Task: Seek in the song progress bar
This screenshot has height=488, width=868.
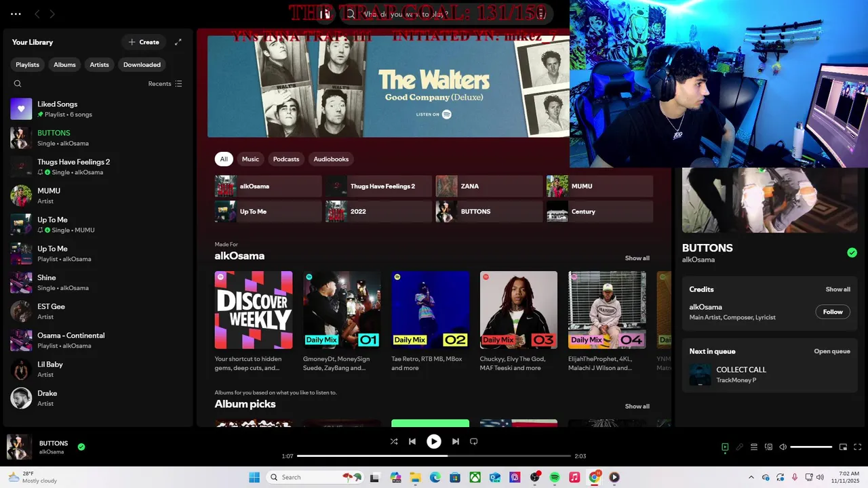Action: coord(434,456)
